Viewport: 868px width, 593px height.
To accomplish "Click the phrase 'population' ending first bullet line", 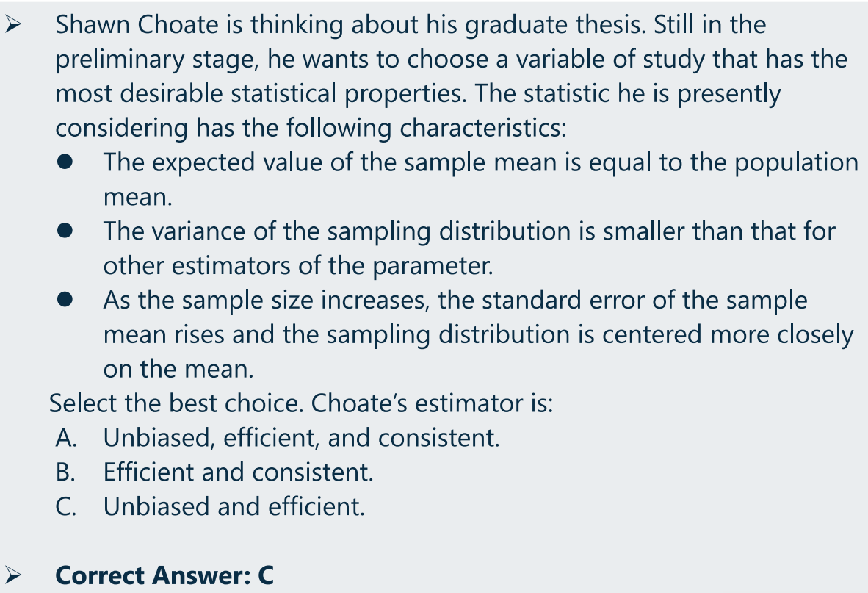I will [x=796, y=163].
